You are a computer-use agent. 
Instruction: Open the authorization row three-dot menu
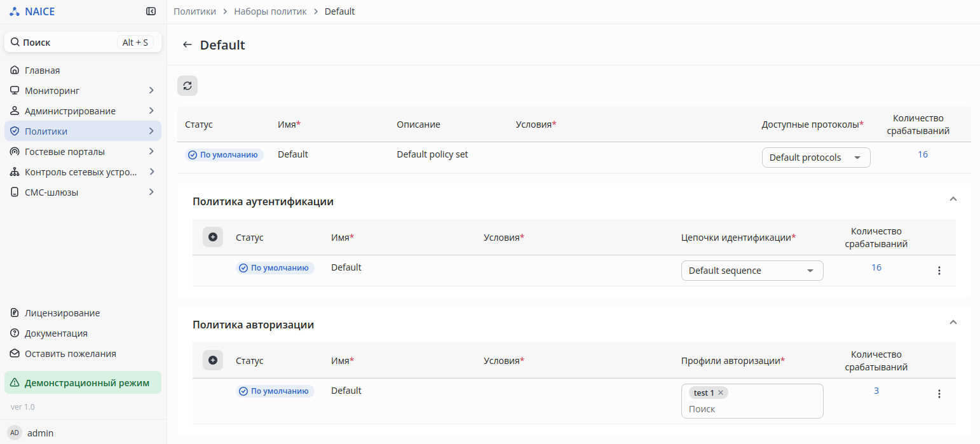939,394
